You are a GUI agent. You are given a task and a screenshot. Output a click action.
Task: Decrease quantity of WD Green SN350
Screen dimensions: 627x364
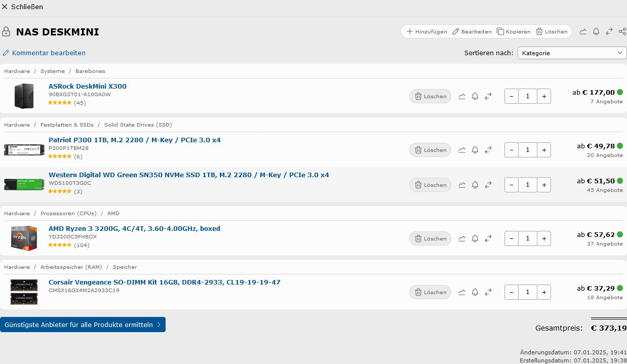pyautogui.click(x=512, y=185)
